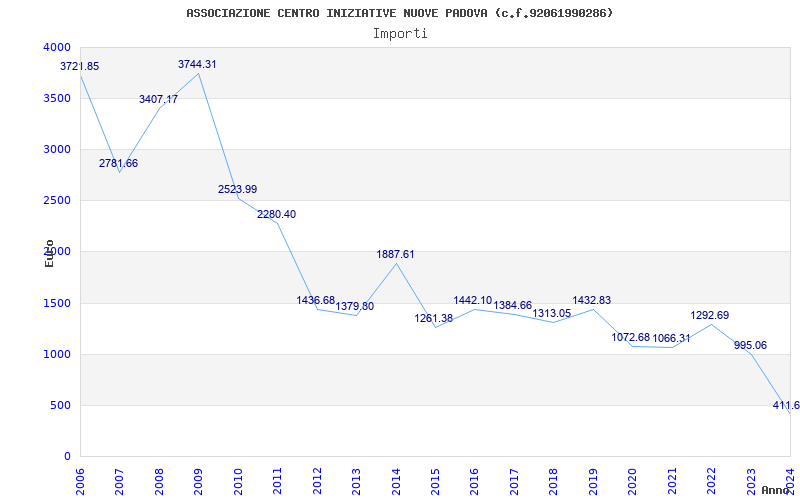Click the data label 1066.31
This screenshot has height=500, width=800.
(x=671, y=338)
